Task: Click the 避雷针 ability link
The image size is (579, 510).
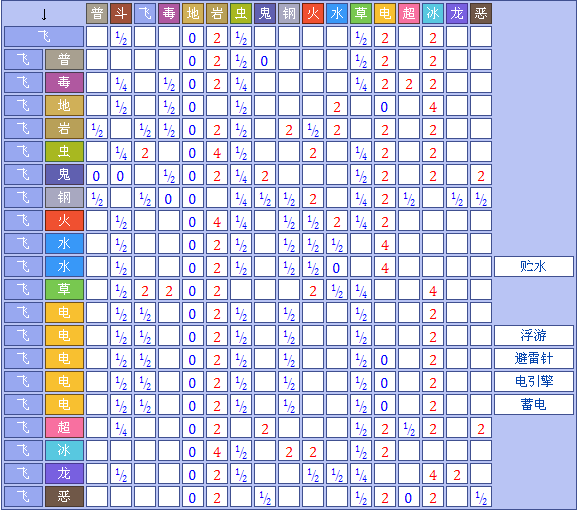Action: 534,358
